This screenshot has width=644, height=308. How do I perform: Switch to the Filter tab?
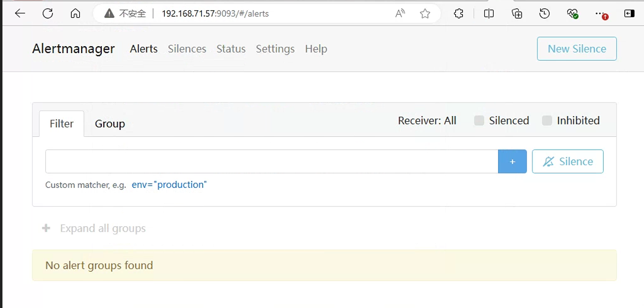tap(61, 123)
